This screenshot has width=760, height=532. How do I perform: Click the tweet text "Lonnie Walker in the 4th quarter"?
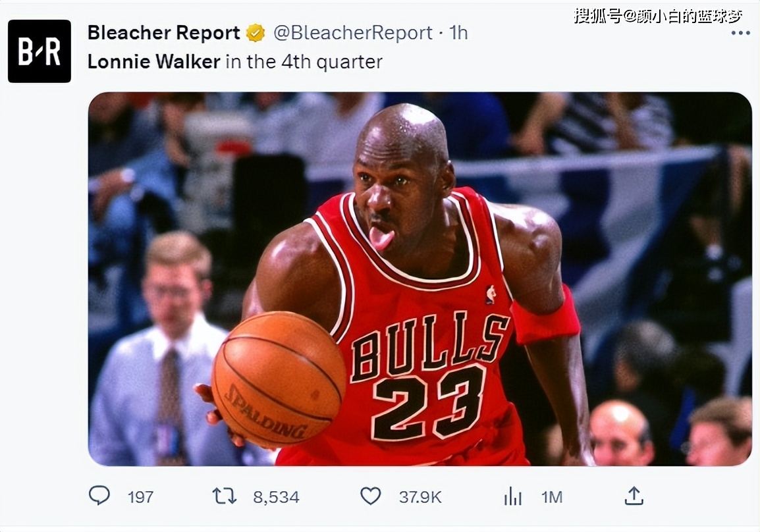coord(235,62)
